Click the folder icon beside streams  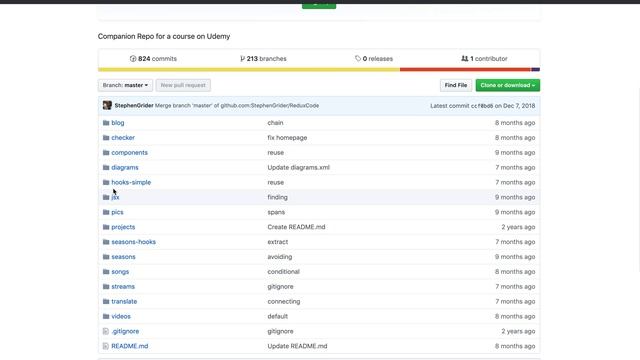coord(106,287)
